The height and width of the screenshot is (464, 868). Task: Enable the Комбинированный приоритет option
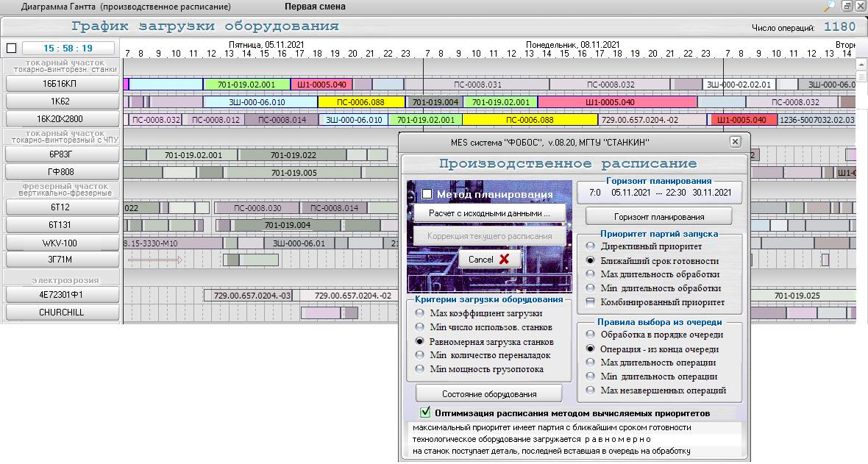(590, 302)
